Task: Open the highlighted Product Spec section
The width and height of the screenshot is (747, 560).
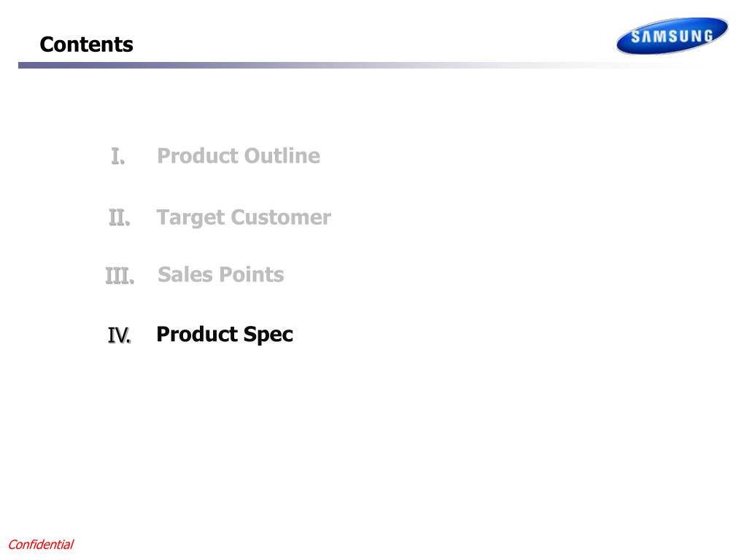Action: coord(225,335)
